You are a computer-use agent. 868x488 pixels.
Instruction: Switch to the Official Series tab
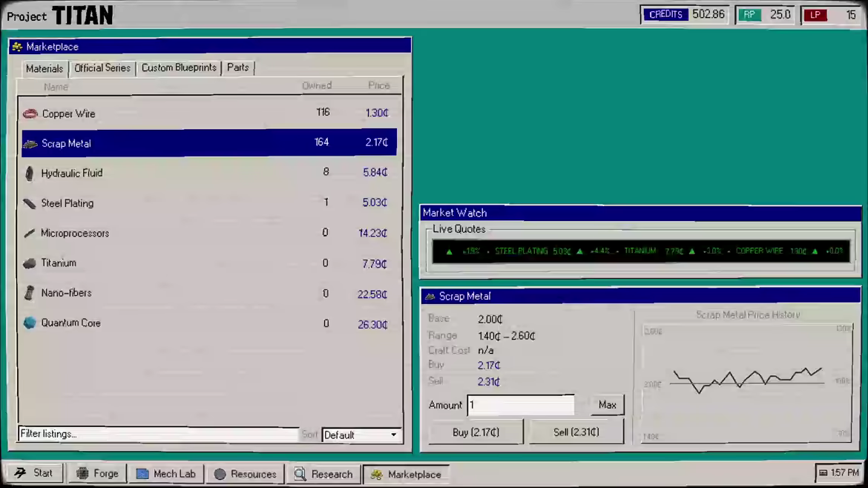tap(102, 68)
